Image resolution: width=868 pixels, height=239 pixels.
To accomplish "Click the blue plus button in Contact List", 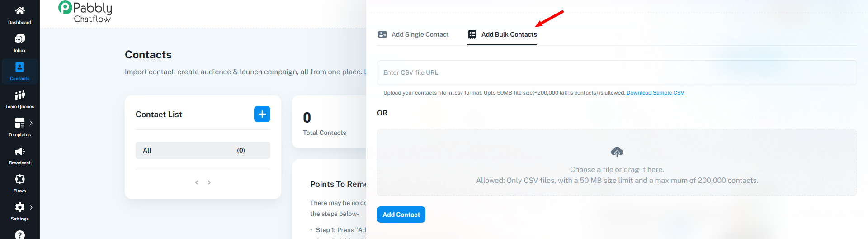I will pos(262,114).
